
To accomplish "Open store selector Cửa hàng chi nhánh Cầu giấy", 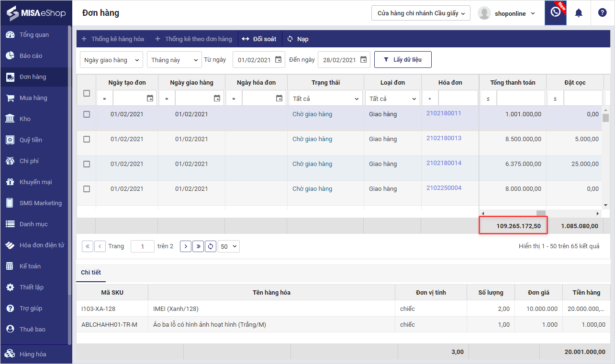I will pos(421,13).
